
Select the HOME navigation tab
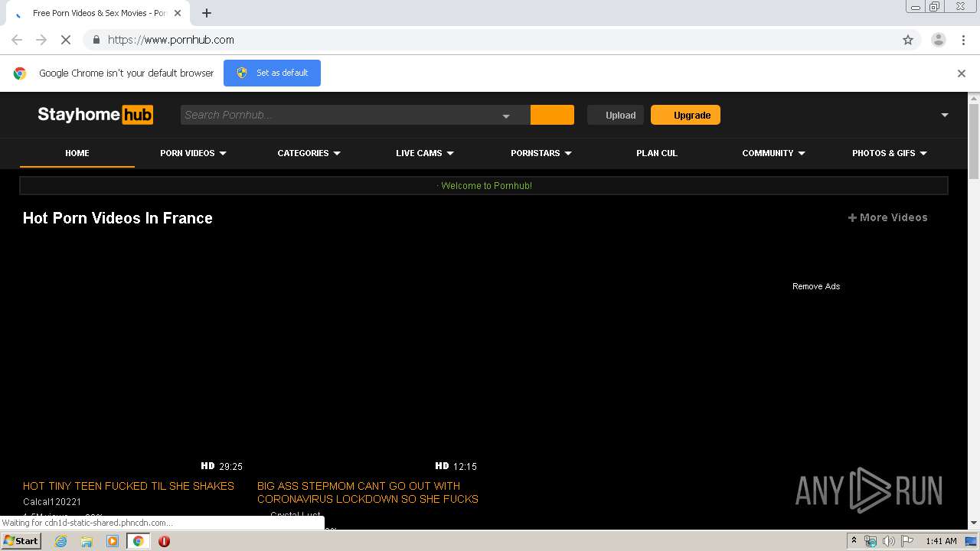coord(77,153)
